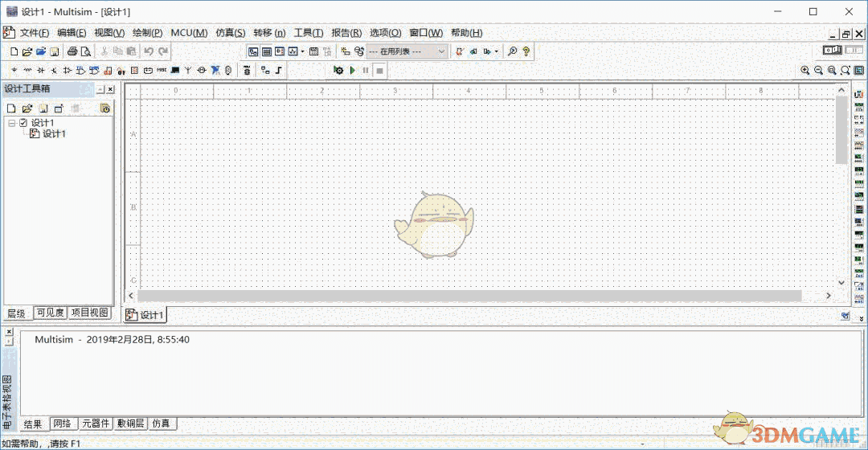868x450 pixels.
Task: Open the 工具(T) menu
Action: (309, 33)
